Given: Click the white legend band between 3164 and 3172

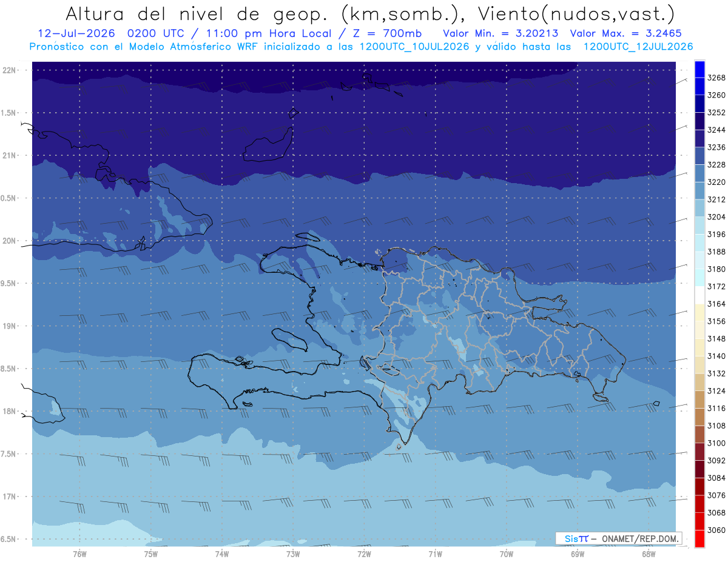Looking at the screenshot, I should (x=699, y=295).
